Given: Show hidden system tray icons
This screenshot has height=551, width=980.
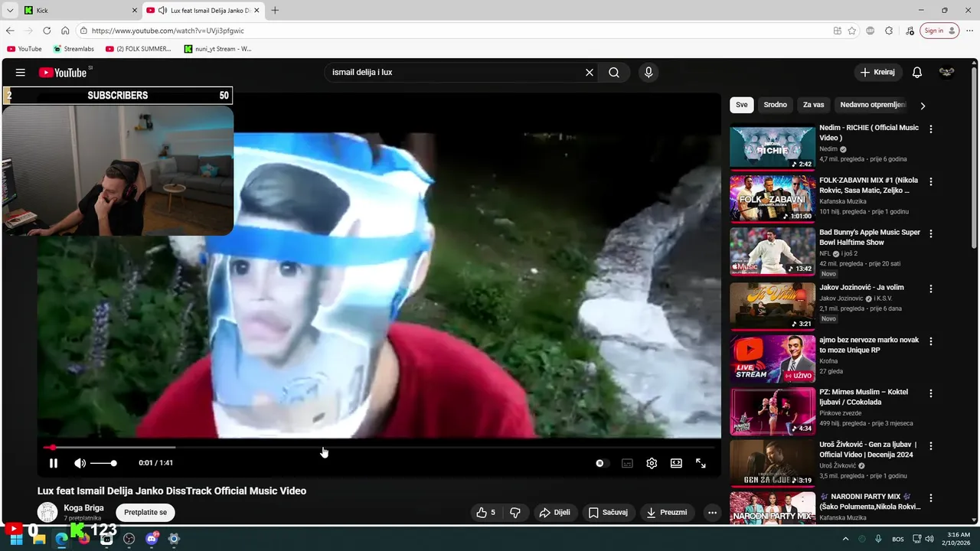Looking at the screenshot, I should tap(845, 539).
